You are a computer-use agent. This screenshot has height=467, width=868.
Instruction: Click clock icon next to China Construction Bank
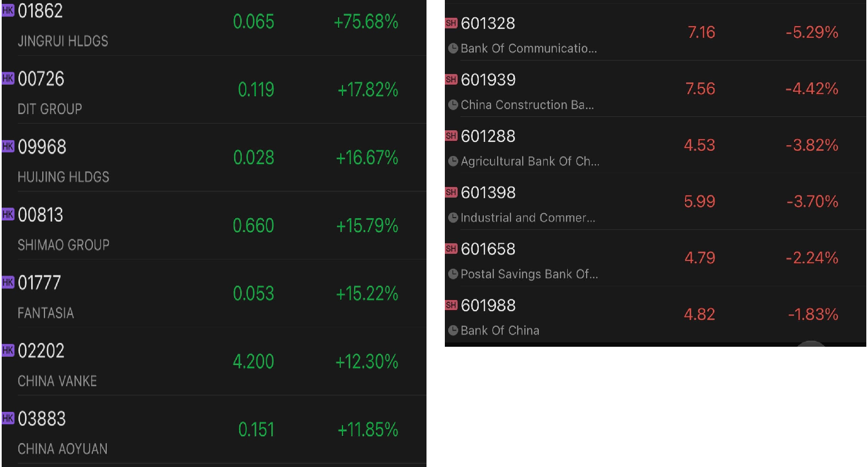pos(453,105)
